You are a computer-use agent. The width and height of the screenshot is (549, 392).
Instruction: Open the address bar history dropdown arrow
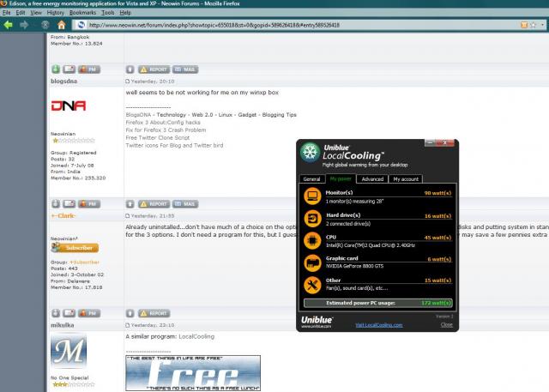(x=542, y=25)
